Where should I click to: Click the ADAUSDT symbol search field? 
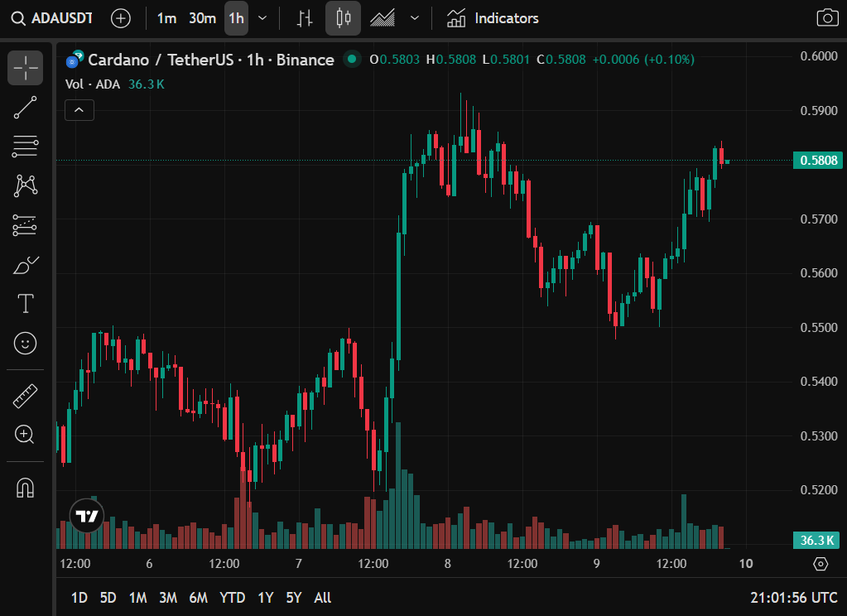pos(53,18)
